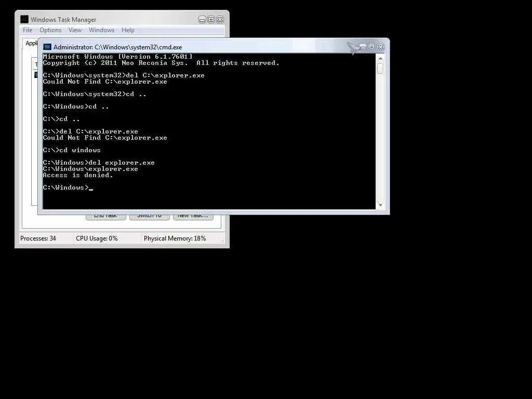The width and height of the screenshot is (532, 399).
Task: Click the Switch To button
Action: click(149, 217)
